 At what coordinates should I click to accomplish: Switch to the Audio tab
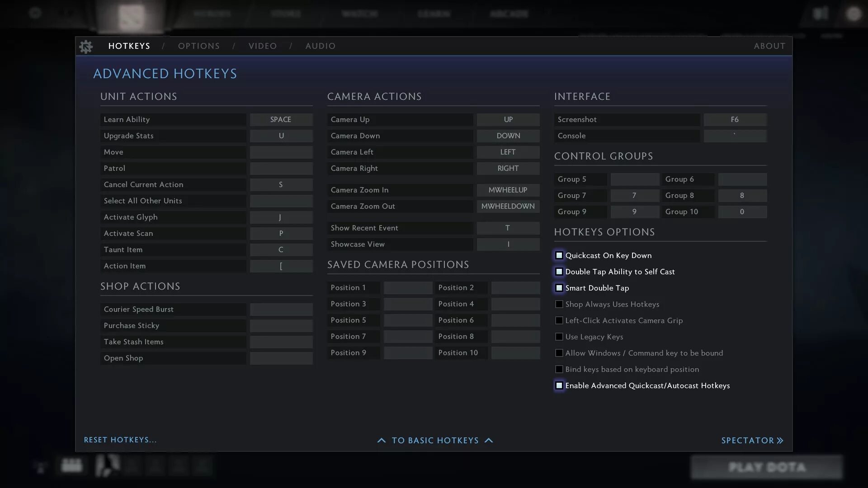(x=321, y=46)
